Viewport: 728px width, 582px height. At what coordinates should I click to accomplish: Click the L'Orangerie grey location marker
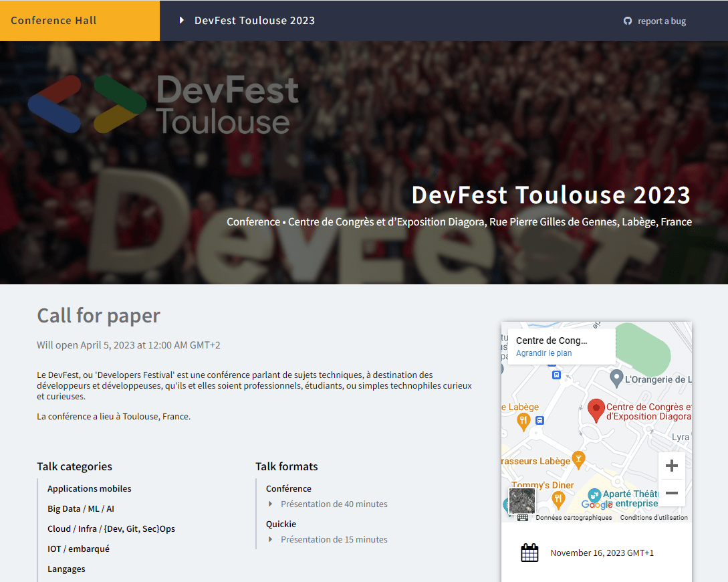pyautogui.click(x=616, y=379)
